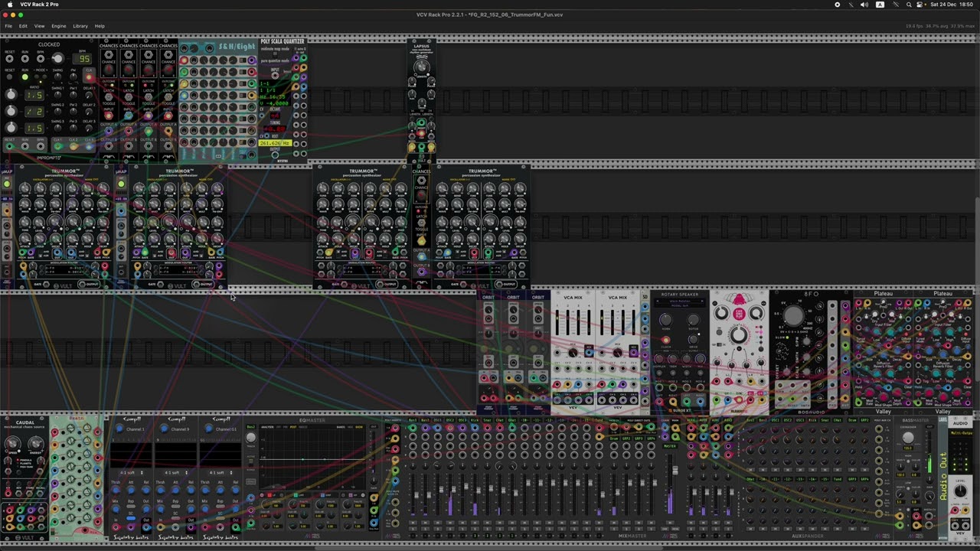Toggle the SC button on Compll Channel 1

point(131,518)
